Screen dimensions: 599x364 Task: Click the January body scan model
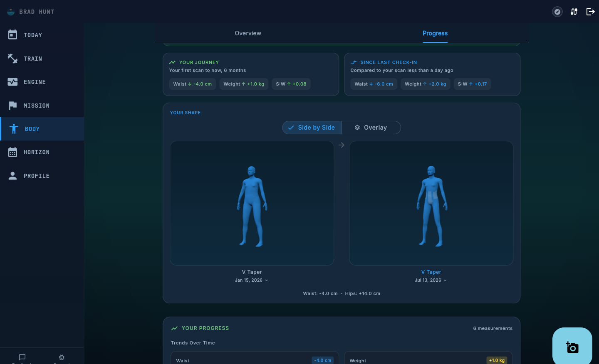pyautogui.click(x=252, y=206)
